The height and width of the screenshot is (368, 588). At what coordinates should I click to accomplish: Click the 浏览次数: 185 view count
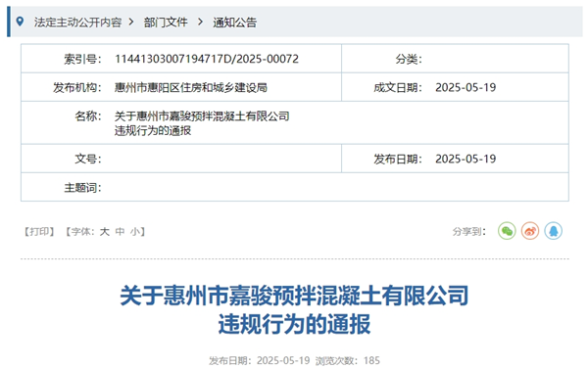point(348,360)
